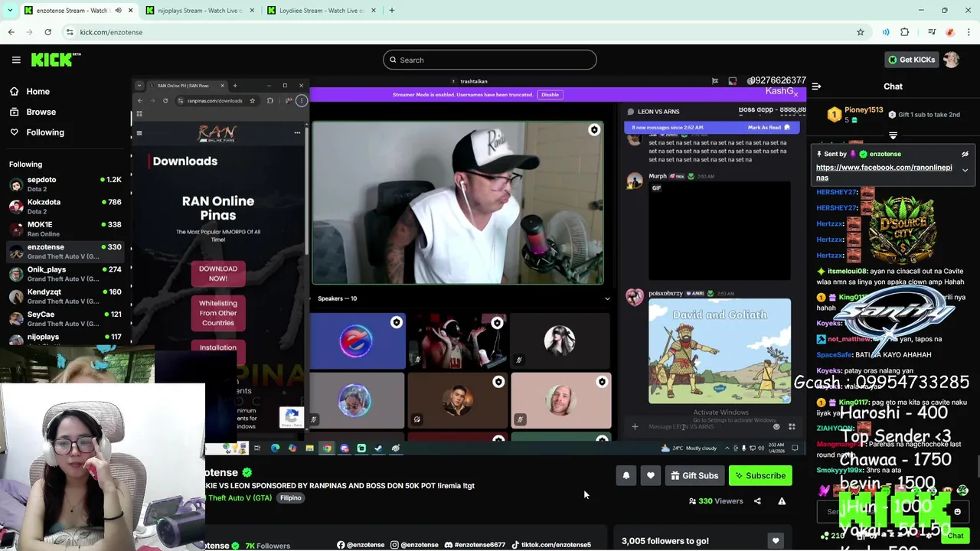Open SeyCae channel in Following list
This screenshot has height=551, width=980.
[x=65, y=318]
